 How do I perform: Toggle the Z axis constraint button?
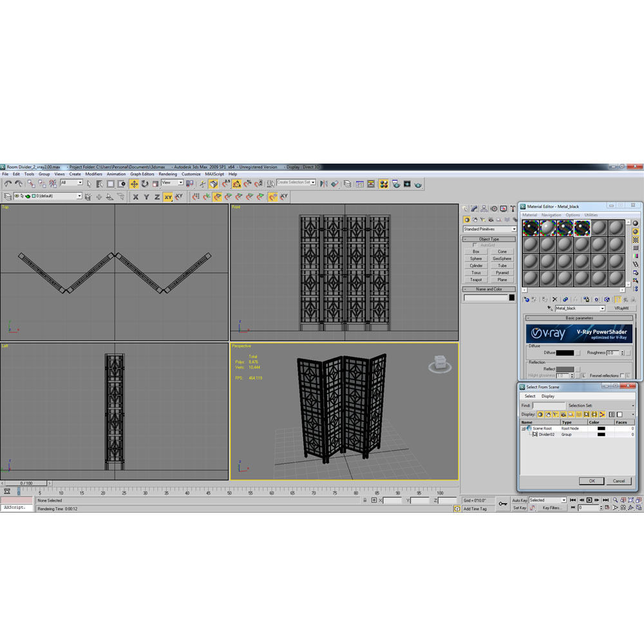point(157,196)
